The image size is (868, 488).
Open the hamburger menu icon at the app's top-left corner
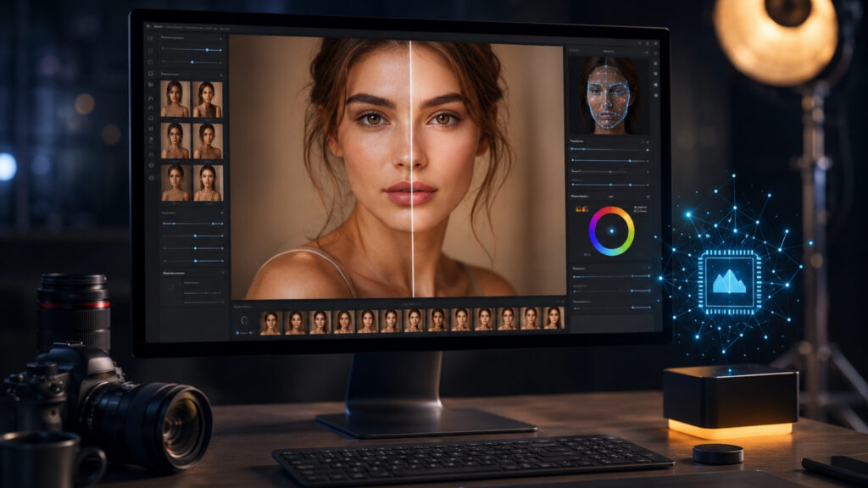coord(147,26)
